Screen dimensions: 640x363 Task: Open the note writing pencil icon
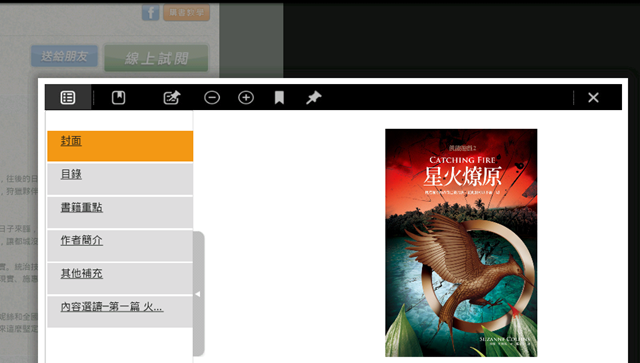[171, 98]
